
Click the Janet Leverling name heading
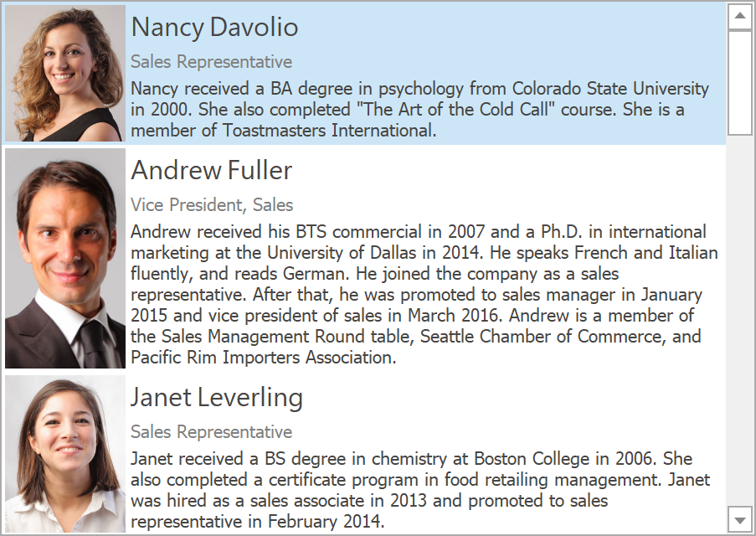click(217, 397)
